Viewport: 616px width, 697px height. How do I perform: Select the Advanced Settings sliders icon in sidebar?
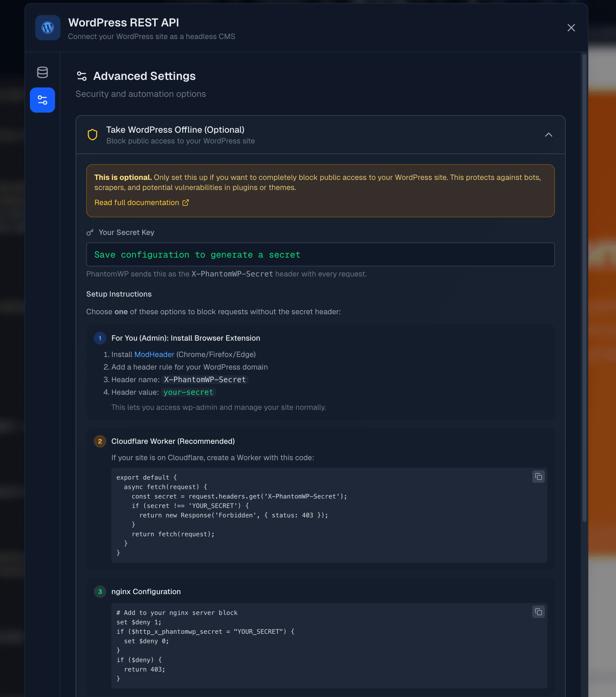tap(42, 100)
